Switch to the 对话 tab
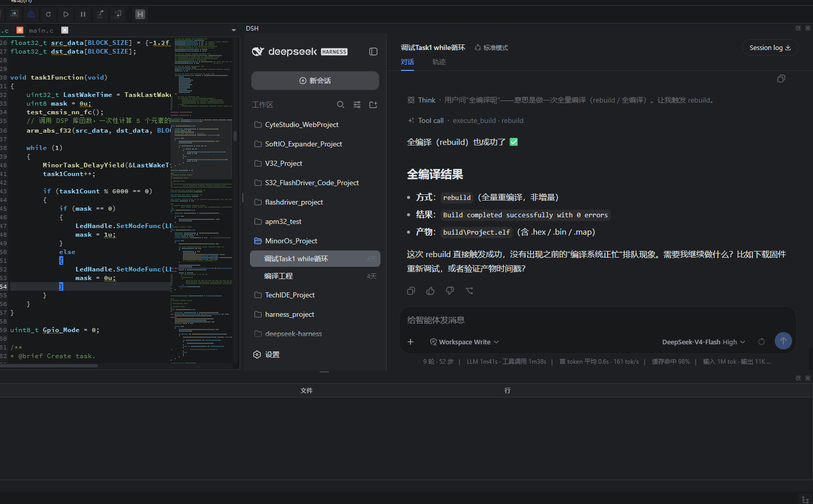 (x=407, y=62)
